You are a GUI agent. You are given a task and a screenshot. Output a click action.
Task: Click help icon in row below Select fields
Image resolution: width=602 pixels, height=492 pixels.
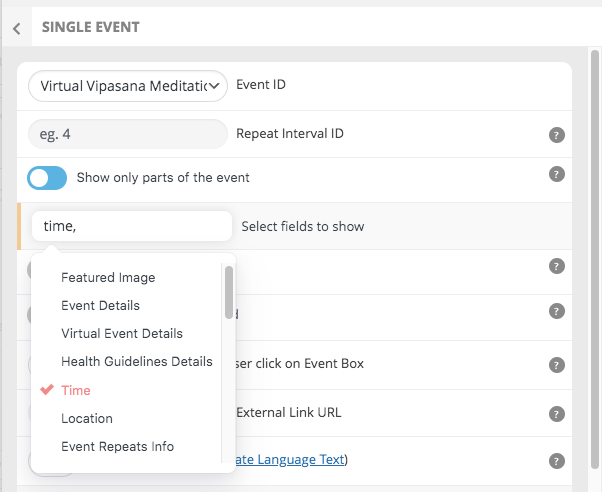[556, 266]
